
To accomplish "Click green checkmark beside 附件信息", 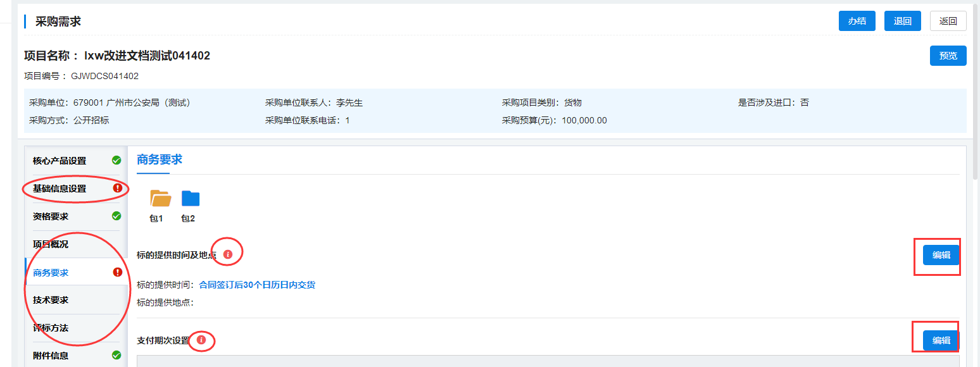I will click(x=116, y=356).
